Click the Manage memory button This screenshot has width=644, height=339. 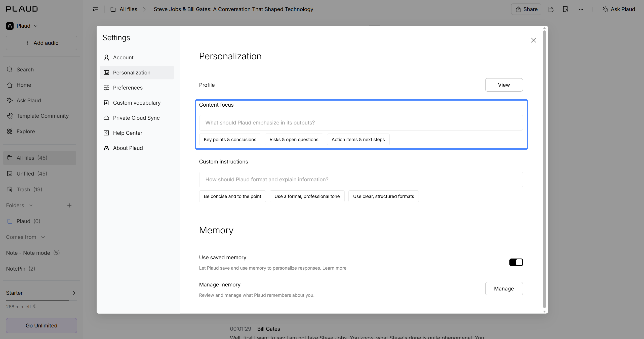click(x=504, y=289)
